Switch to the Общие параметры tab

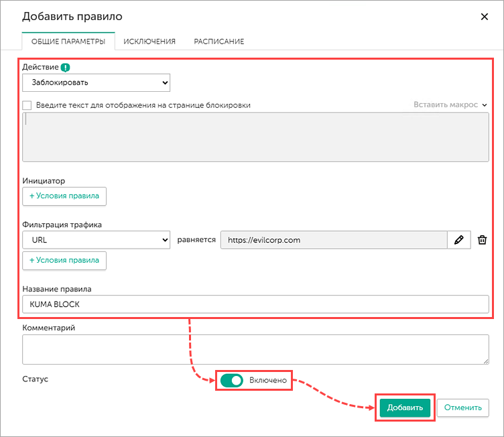click(x=68, y=42)
